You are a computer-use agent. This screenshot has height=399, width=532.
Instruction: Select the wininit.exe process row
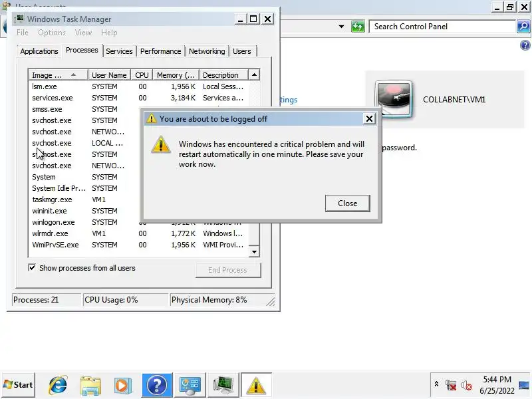[84, 211]
